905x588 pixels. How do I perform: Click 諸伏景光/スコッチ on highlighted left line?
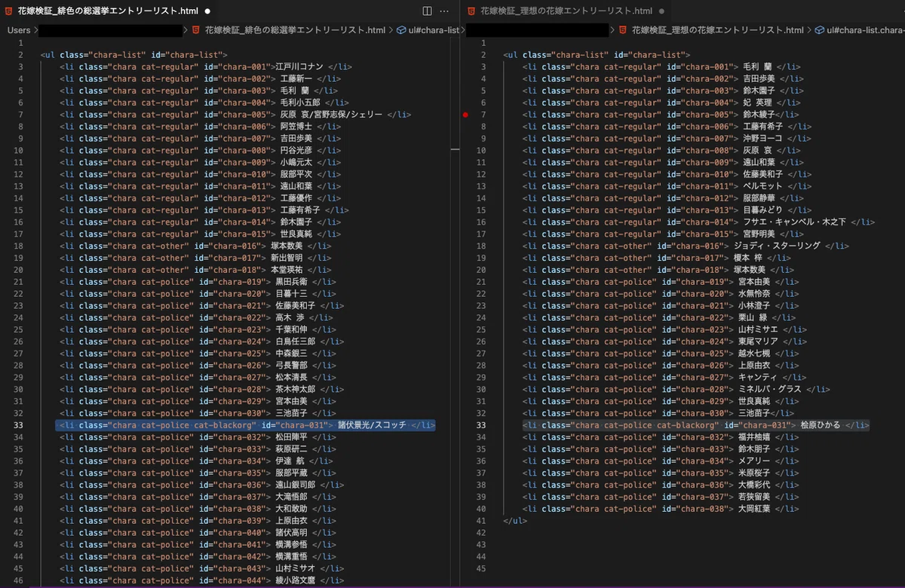tap(371, 425)
